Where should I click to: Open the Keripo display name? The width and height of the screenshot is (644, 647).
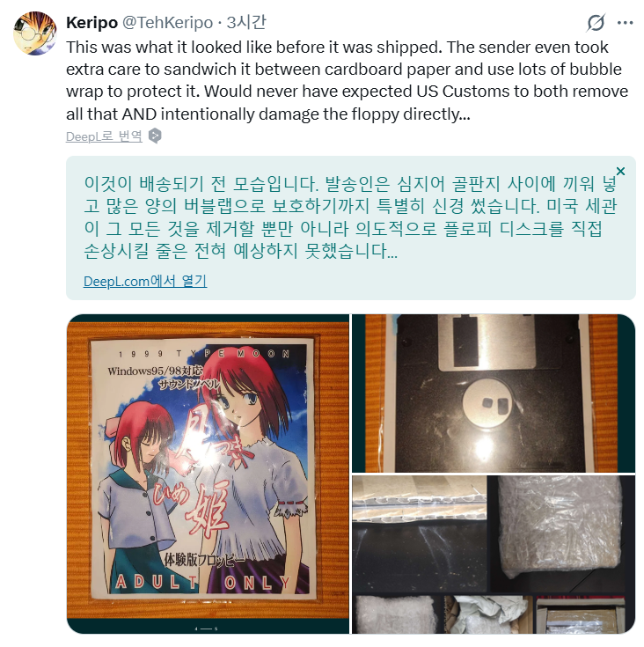[92, 22]
